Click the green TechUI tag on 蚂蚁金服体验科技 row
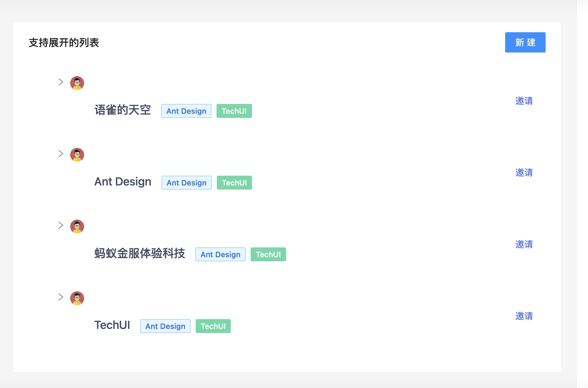 point(268,254)
